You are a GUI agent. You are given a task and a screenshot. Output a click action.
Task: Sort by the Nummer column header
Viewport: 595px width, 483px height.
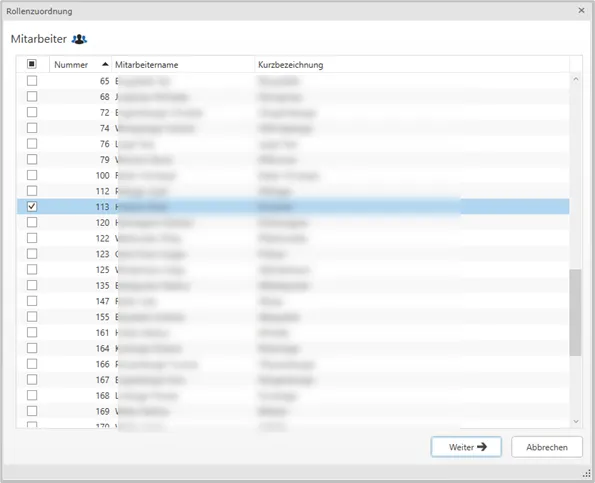(x=80, y=65)
